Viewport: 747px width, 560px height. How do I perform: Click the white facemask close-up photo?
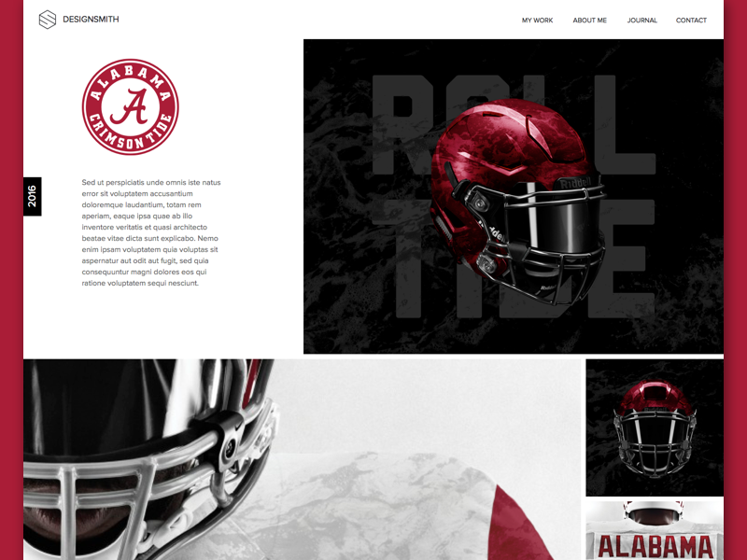click(x=148, y=459)
